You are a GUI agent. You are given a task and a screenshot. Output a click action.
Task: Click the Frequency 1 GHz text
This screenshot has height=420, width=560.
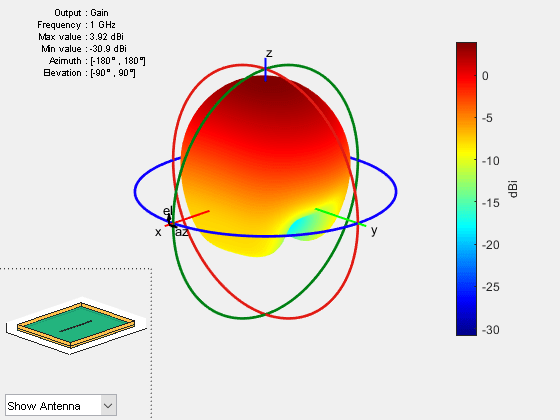pos(76,25)
